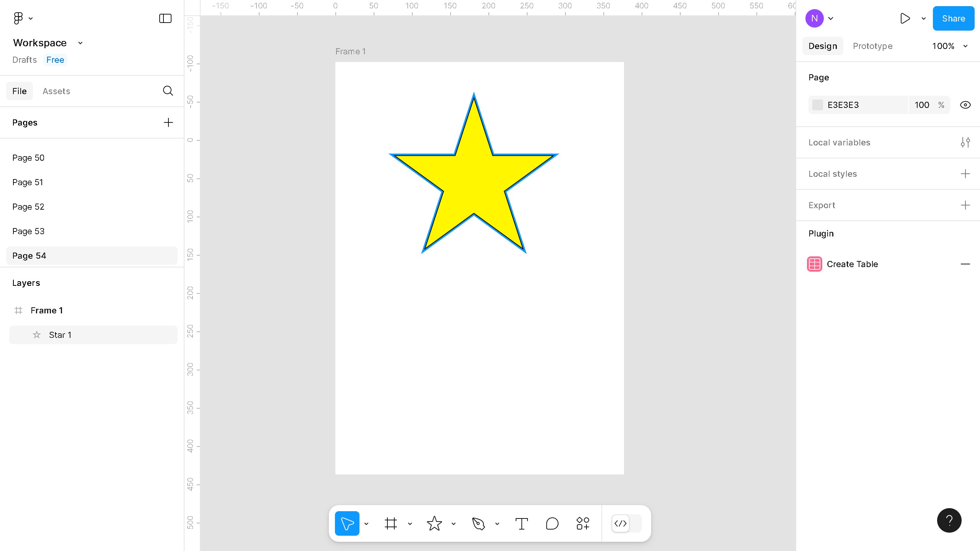Add a new page with the plus icon
980x551 pixels.
point(168,122)
